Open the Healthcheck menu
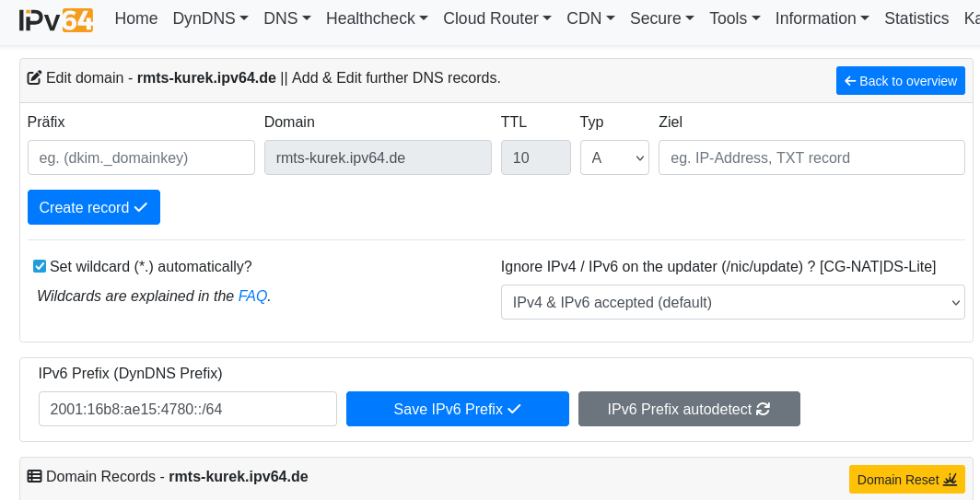Screen dimensions: 980x500 (377, 18)
